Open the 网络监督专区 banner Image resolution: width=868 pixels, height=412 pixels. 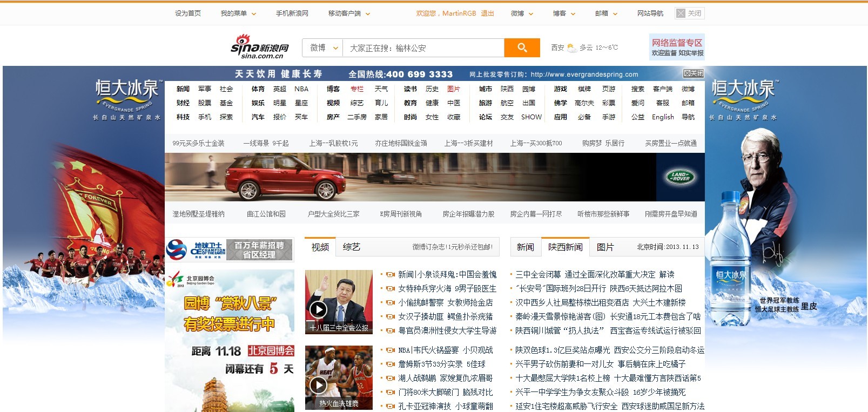click(x=677, y=47)
